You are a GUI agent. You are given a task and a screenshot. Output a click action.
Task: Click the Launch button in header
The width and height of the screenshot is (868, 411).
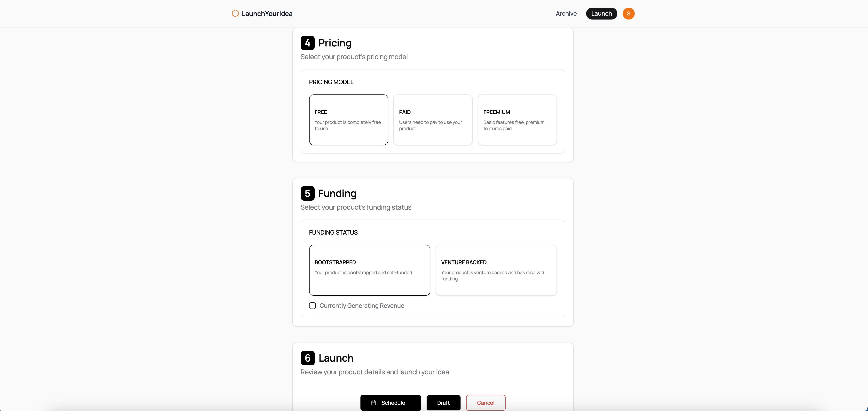click(602, 13)
